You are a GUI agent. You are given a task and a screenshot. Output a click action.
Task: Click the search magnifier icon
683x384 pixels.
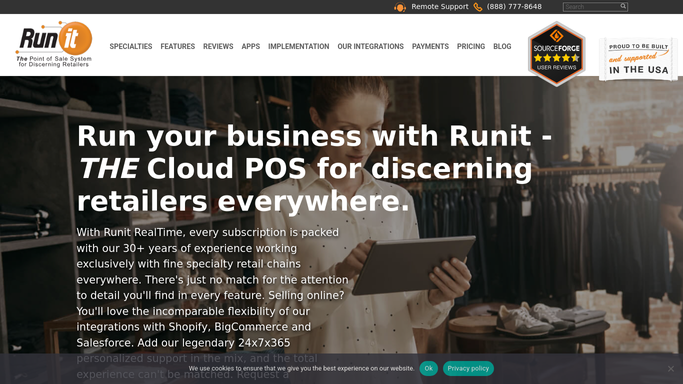[x=623, y=6]
